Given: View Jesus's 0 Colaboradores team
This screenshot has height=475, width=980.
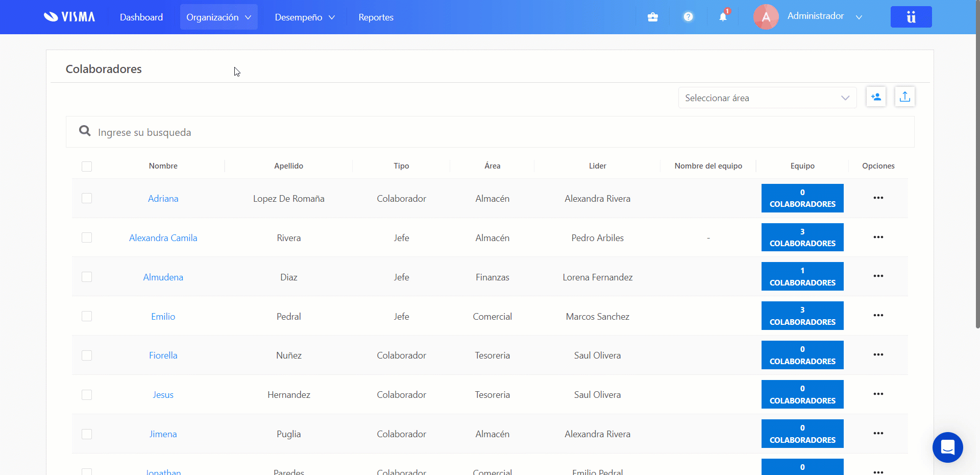Looking at the screenshot, I should tap(802, 394).
